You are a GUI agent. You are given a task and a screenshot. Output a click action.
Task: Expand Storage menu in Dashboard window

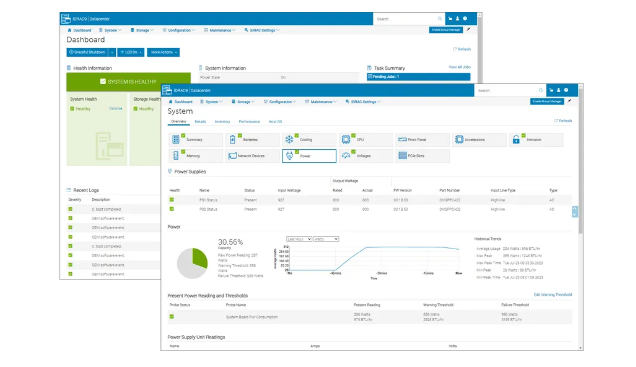142,30
